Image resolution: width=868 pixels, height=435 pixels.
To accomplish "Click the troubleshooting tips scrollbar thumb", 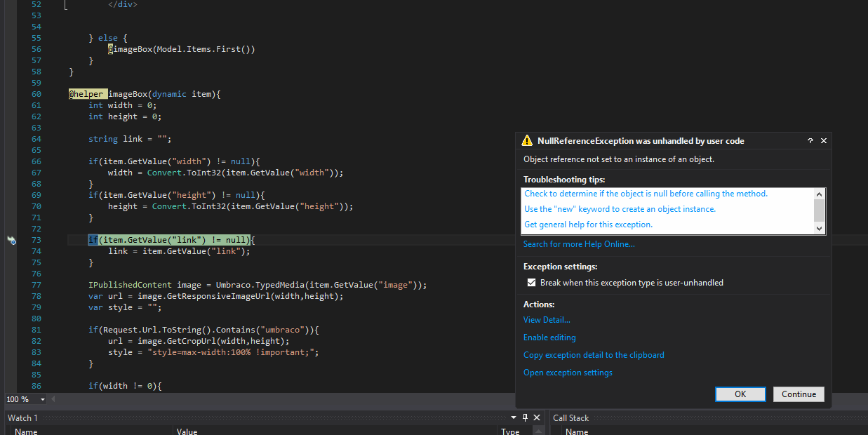I will tap(819, 210).
